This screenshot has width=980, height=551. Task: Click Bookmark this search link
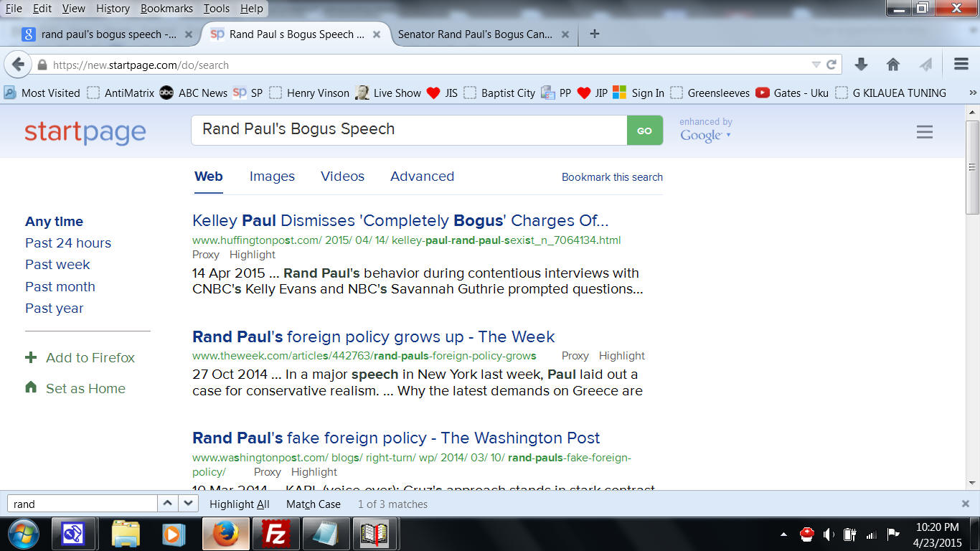(x=612, y=177)
